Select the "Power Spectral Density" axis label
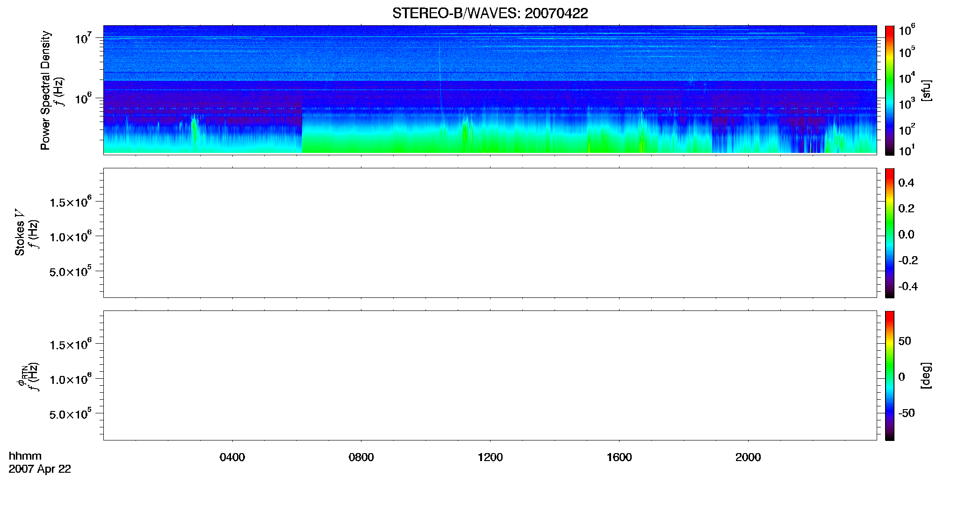This screenshot has width=980, height=505. (x=45, y=90)
